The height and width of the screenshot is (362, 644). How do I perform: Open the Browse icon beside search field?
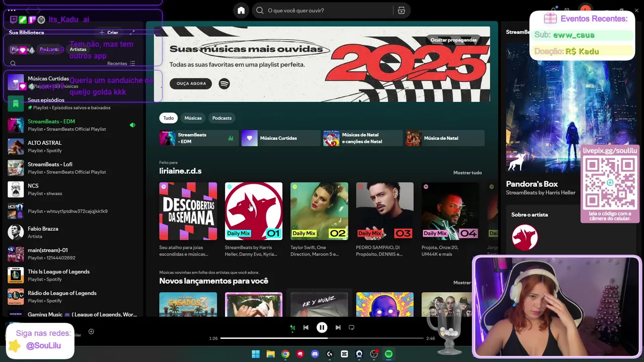pyautogui.click(x=401, y=11)
